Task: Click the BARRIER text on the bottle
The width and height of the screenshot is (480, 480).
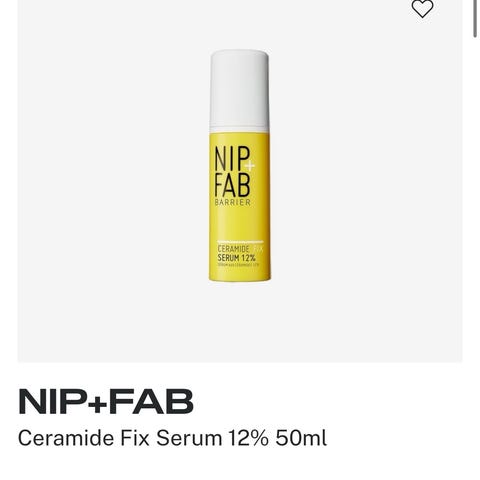Action: 233,202
